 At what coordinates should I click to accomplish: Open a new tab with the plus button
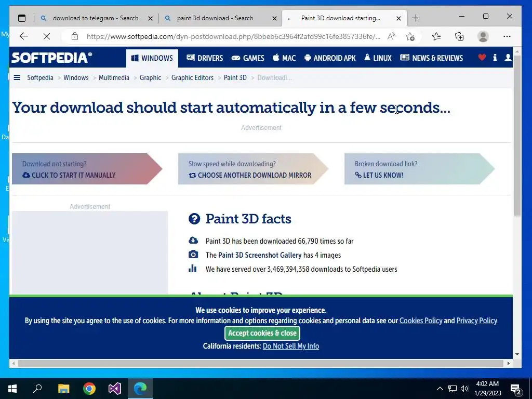tap(416, 18)
